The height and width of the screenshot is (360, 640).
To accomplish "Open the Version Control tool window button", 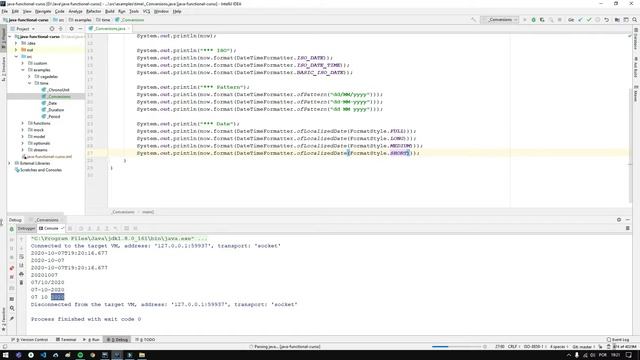I will [30, 340].
